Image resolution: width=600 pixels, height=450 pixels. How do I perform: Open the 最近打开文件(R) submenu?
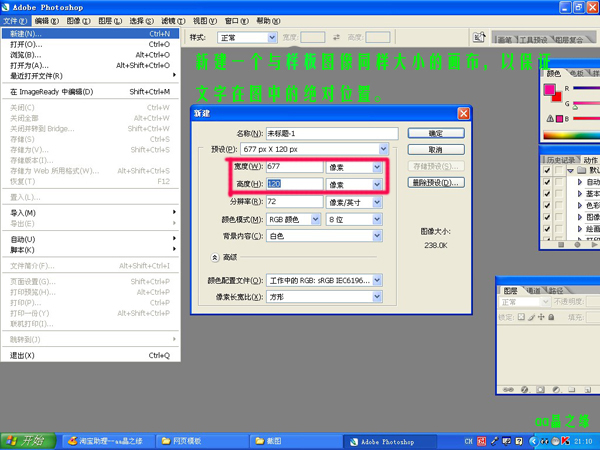(90, 76)
